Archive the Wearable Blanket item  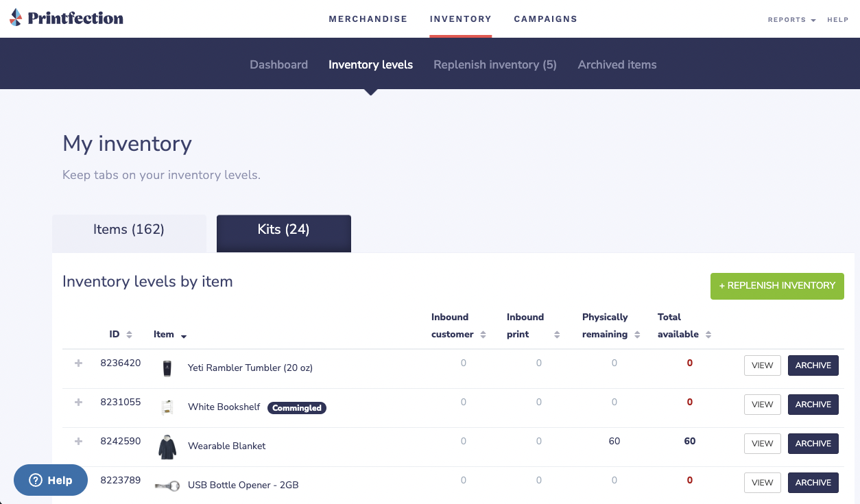click(813, 444)
